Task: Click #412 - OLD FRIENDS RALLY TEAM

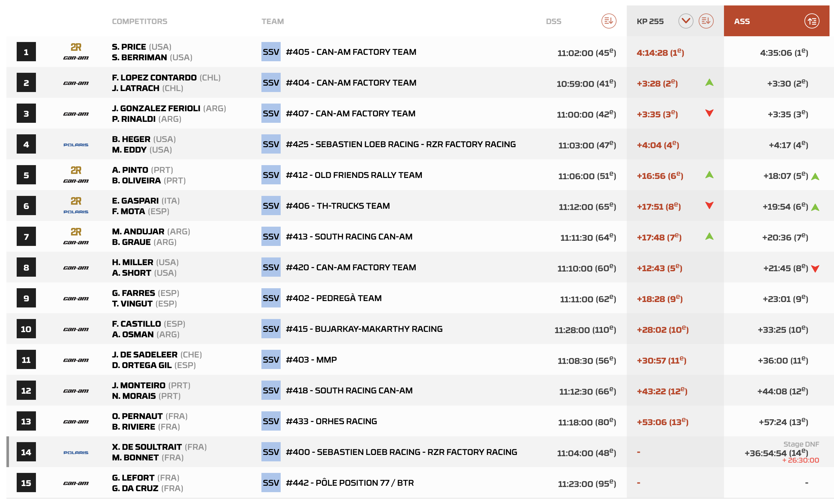Action: pyautogui.click(x=354, y=175)
